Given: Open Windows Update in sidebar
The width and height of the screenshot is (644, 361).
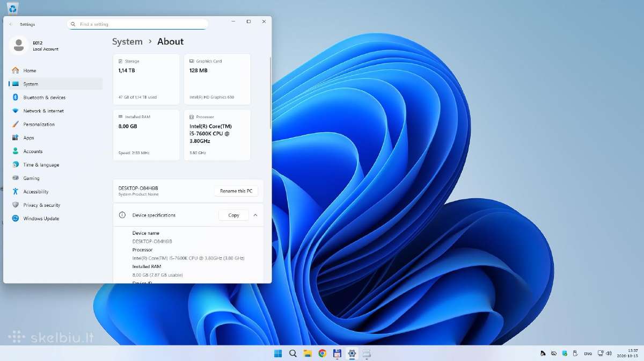Looking at the screenshot, I should coord(56,218).
